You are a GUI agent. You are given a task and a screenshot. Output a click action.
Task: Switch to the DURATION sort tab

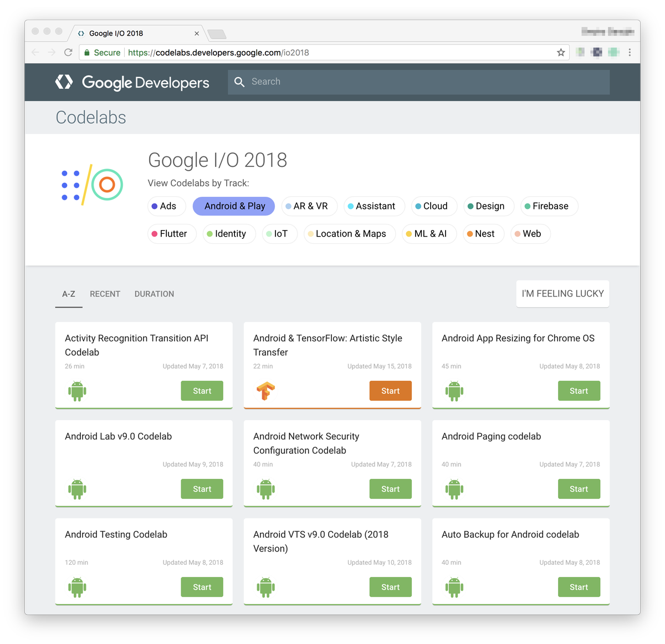point(154,294)
